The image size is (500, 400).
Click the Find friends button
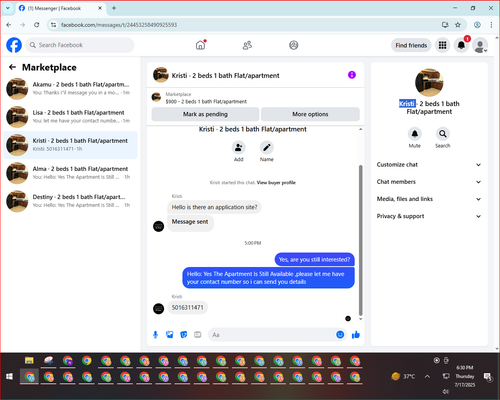411,45
